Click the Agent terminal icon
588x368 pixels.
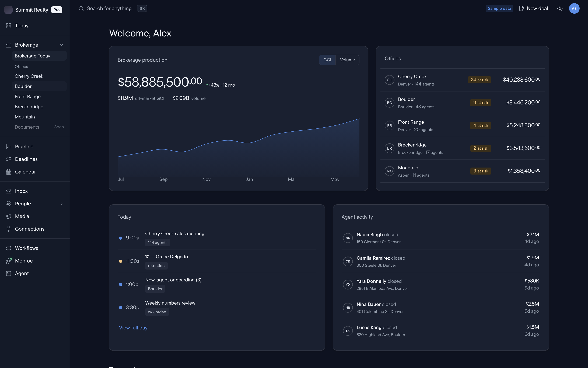pos(9,274)
